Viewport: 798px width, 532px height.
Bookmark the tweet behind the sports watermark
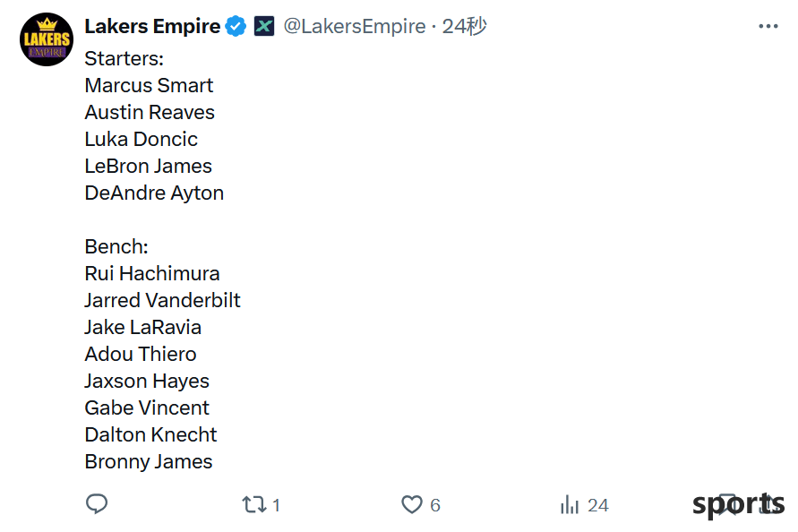728,504
